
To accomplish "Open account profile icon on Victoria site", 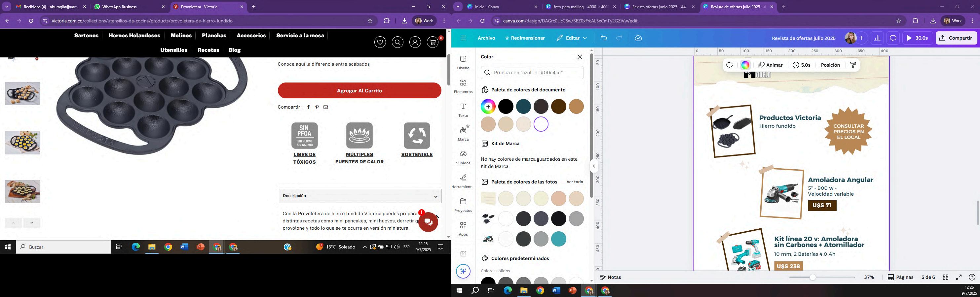I will pyautogui.click(x=415, y=42).
